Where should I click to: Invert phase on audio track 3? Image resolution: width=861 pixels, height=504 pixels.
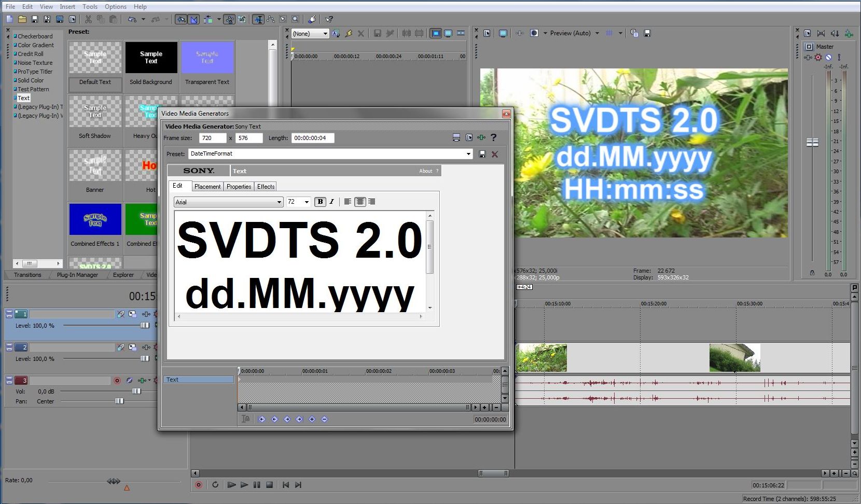pos(130,380)
